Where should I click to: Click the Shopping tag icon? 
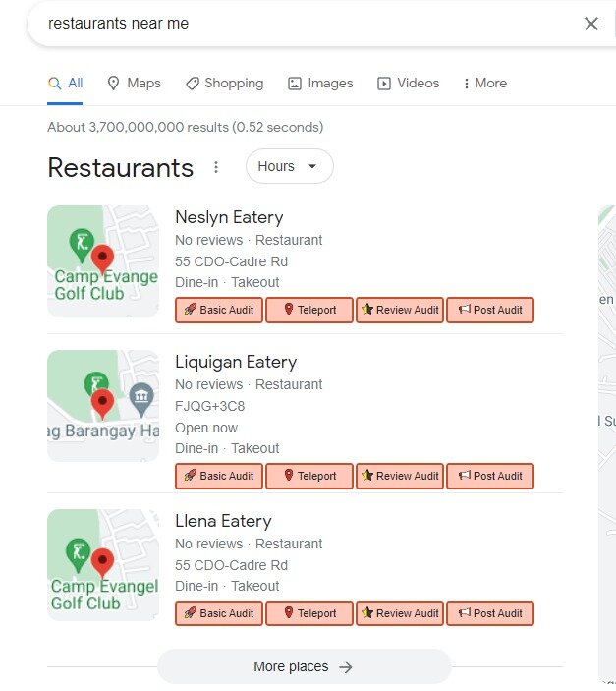[193, 83]
